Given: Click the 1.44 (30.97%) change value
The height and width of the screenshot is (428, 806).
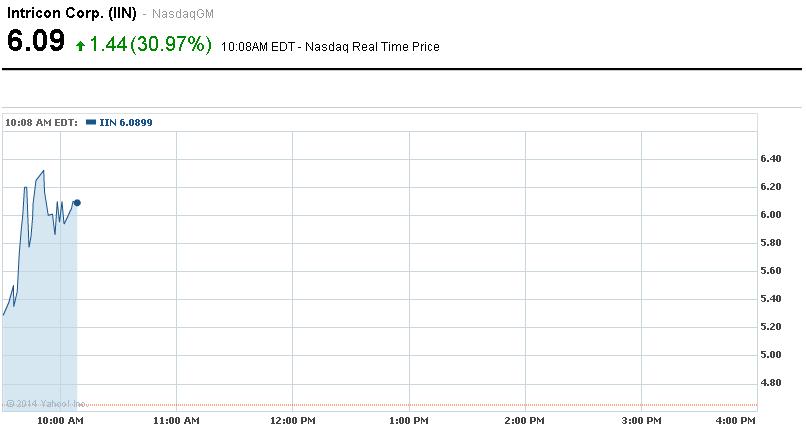Looking at the screenshot, I should click(x=150, y=45).
